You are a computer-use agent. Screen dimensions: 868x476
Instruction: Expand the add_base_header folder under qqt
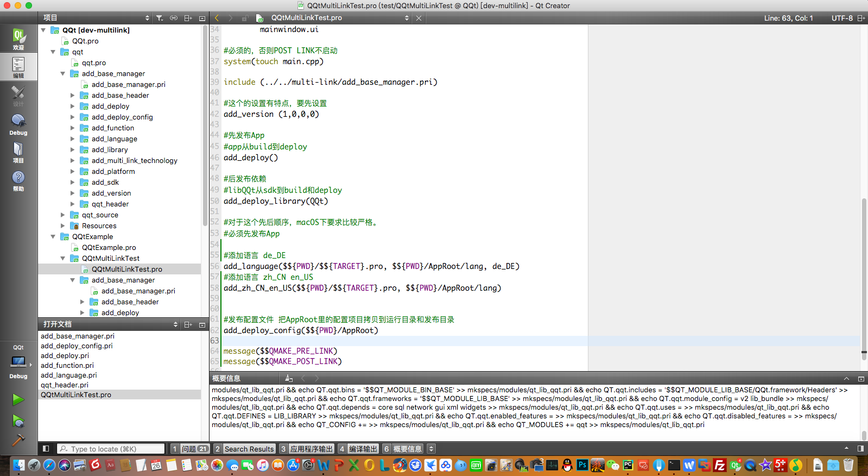click(73, 95)
